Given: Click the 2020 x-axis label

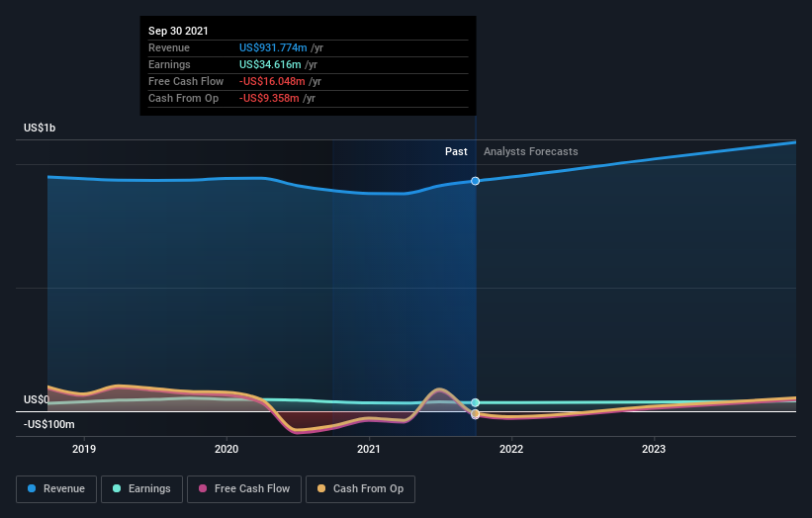Looking at the screenshot, I should (226, 449).
